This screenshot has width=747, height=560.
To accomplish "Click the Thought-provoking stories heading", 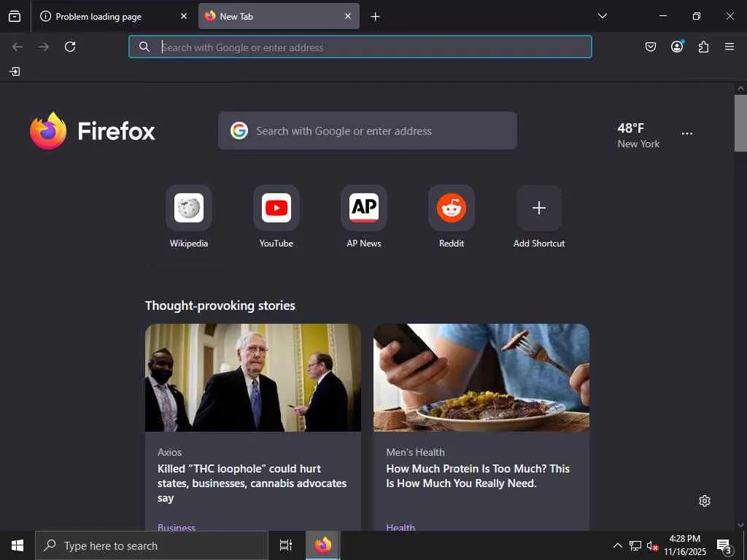I will click(220, 306).
